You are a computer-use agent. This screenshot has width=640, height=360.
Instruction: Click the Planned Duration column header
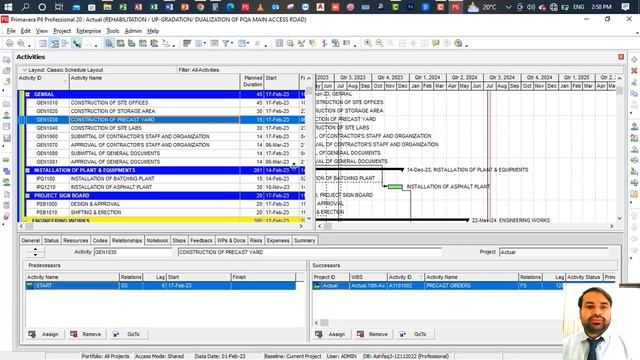(252, 81)
